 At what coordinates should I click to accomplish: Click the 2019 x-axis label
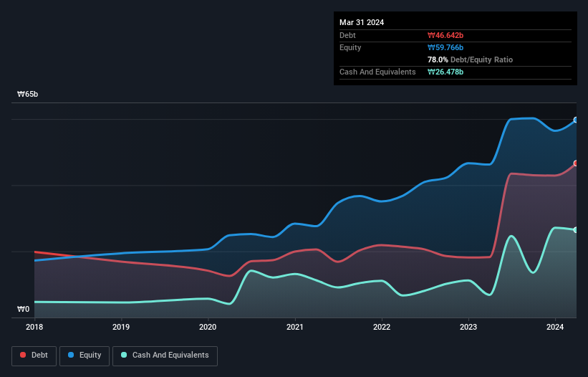point(121,327)
